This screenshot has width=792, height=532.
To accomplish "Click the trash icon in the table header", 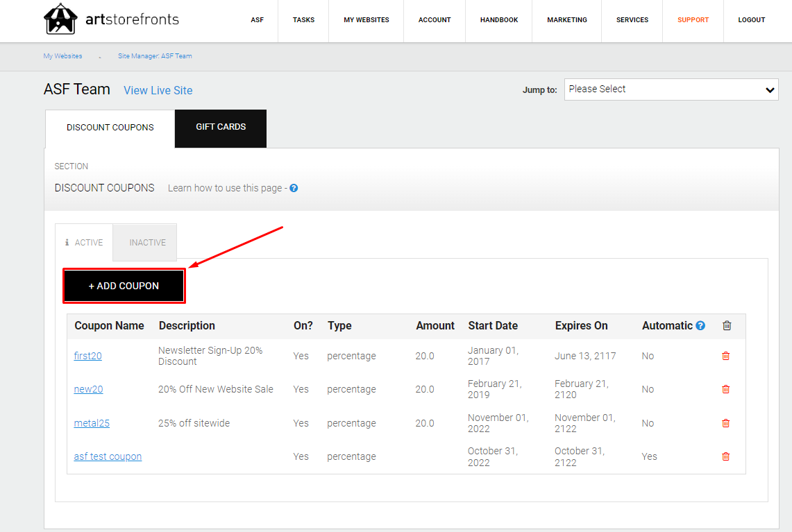I will 727,325.
